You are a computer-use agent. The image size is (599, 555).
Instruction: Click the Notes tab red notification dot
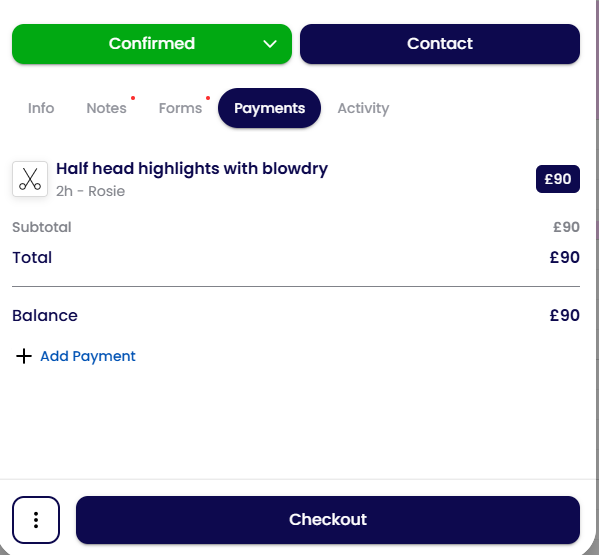click(133, 98)
